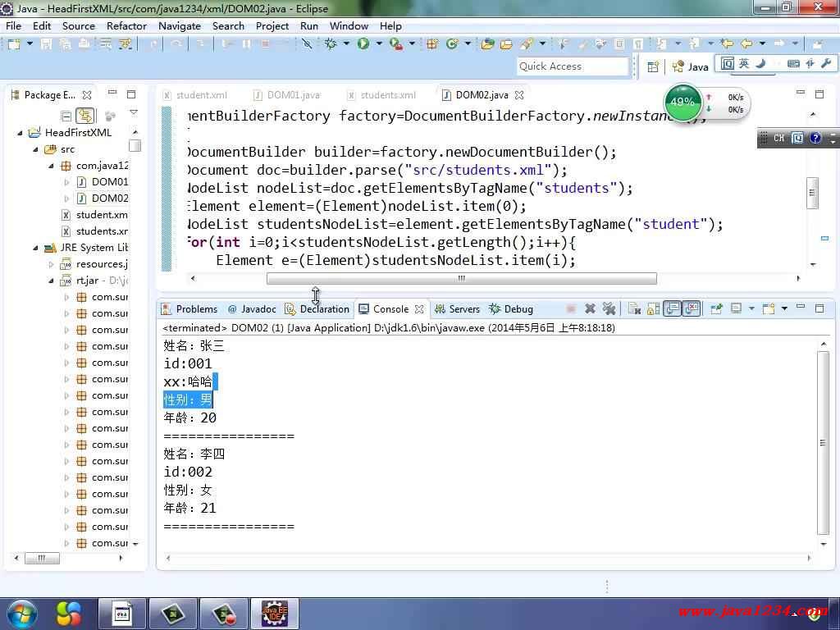Close the DOM02.java editor tab
The height and width of the screenshot is (630, 840).
pos(518,95)
